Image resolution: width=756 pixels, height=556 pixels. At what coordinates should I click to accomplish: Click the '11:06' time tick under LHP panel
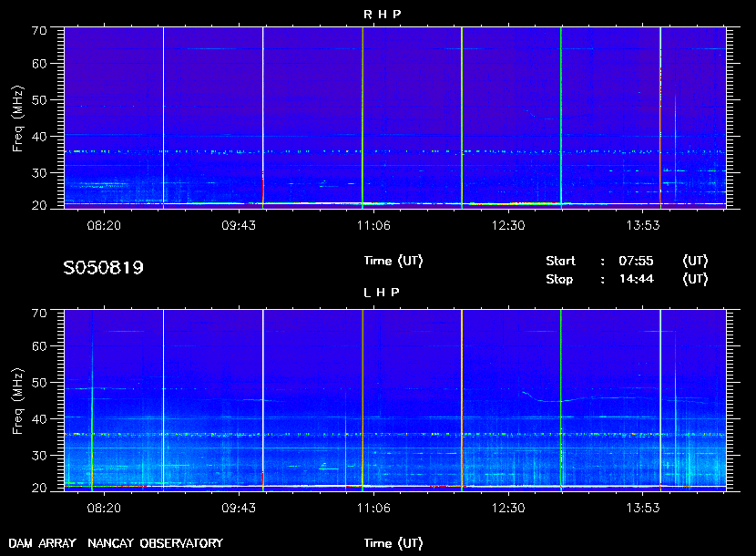[x=373, y=508]
